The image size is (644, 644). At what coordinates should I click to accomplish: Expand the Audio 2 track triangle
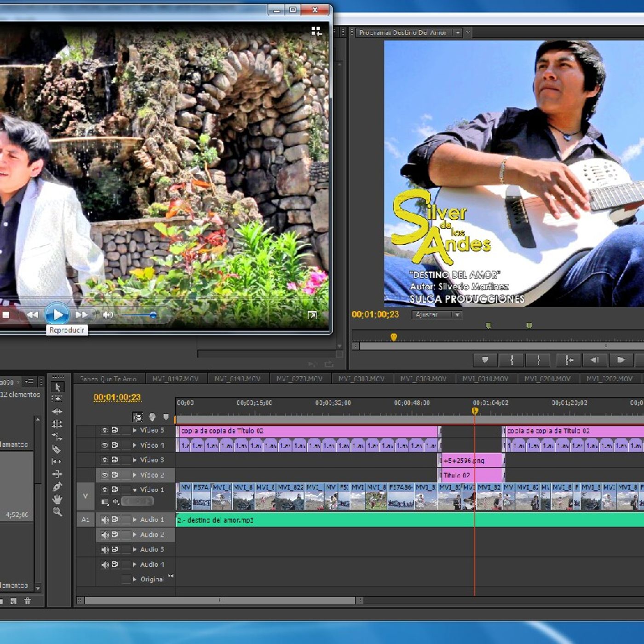point(135,535)
